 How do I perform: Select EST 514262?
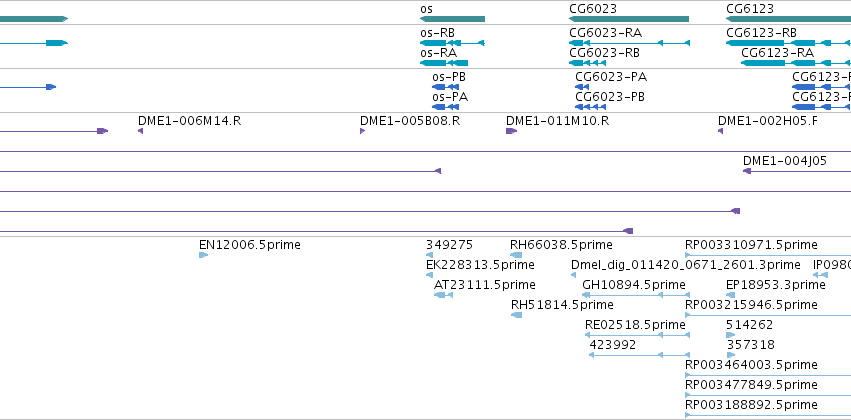coord(731,335)
